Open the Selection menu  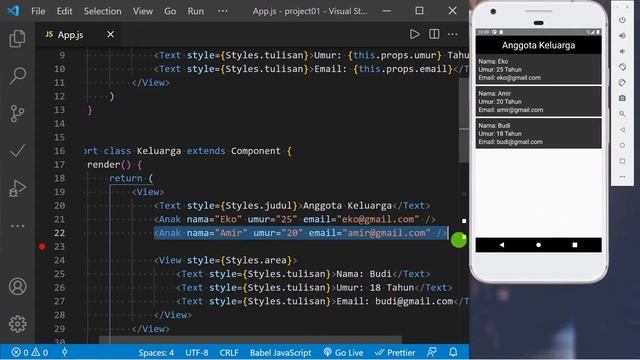(x=102, y=11)
